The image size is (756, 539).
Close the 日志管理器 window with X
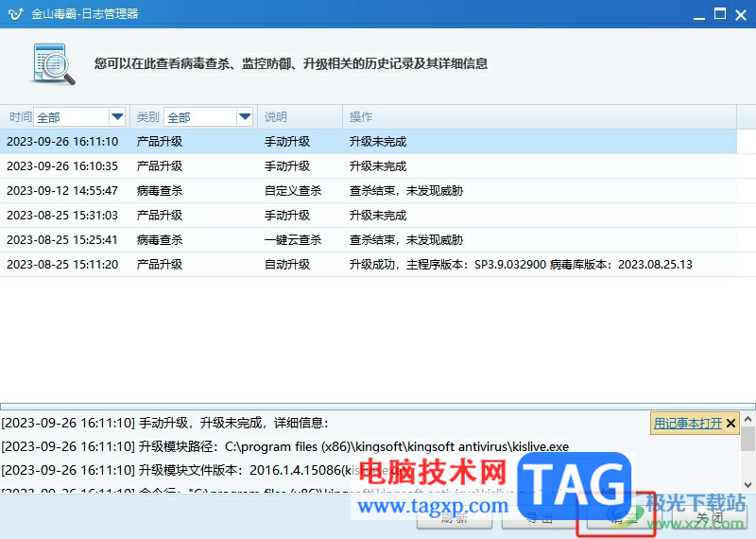741,15
